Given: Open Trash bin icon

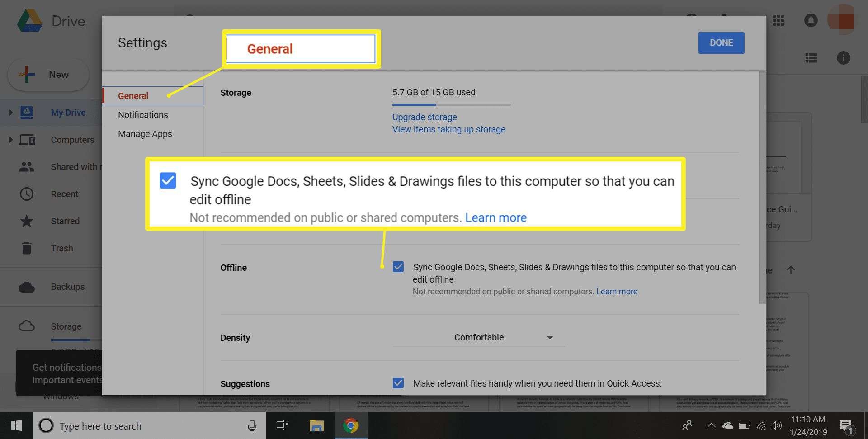Looking at the screenshot, I should point(27,248).
